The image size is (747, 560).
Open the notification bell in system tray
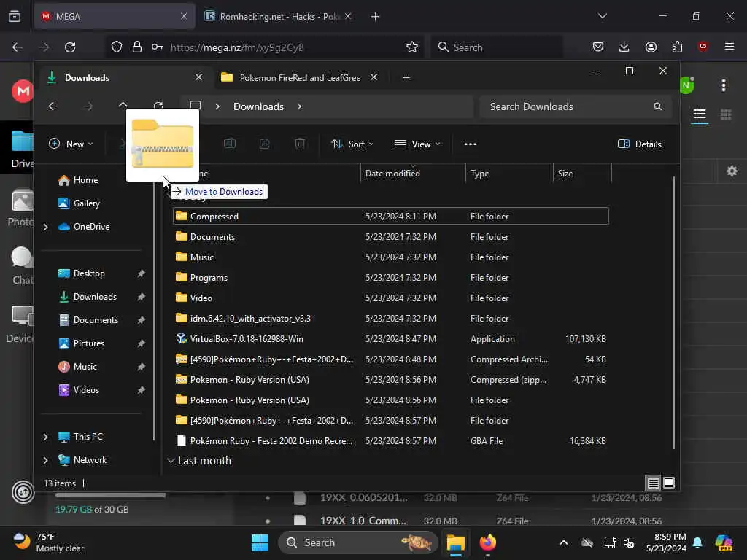click(698, 542)
